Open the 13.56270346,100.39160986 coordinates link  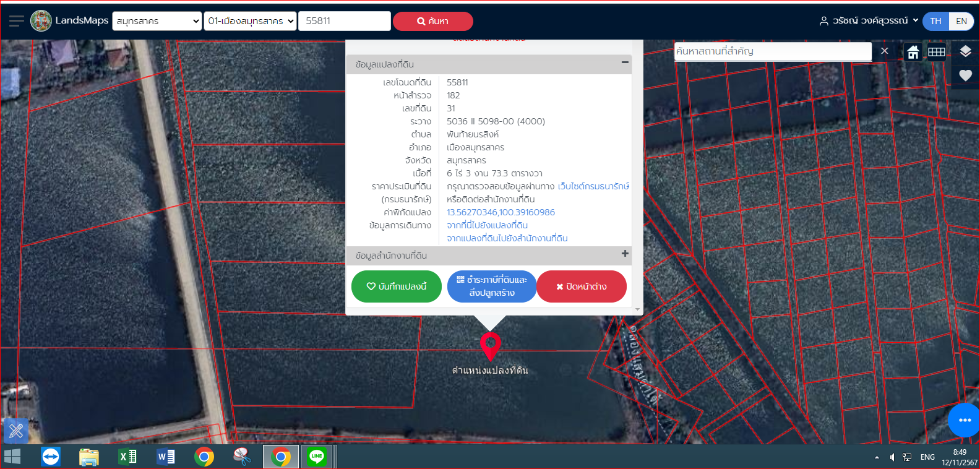pyautogui.click(x=501, y=212)
